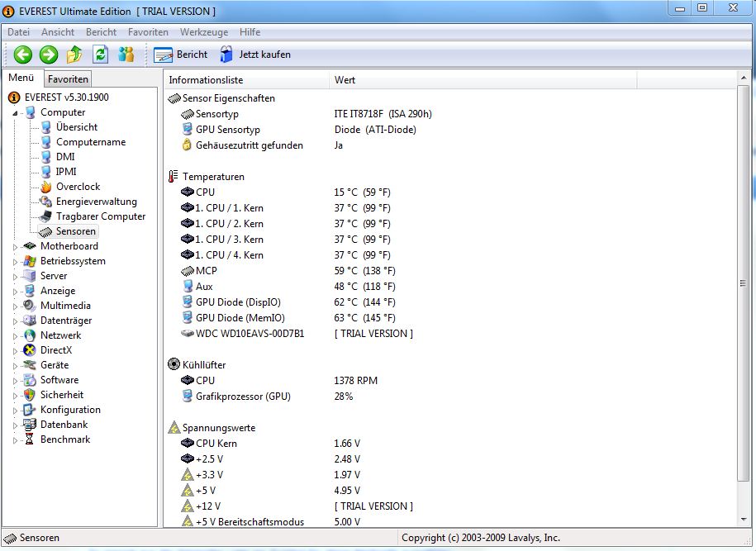Click the Sensoren chip icon in tree

tap(45, 232)
